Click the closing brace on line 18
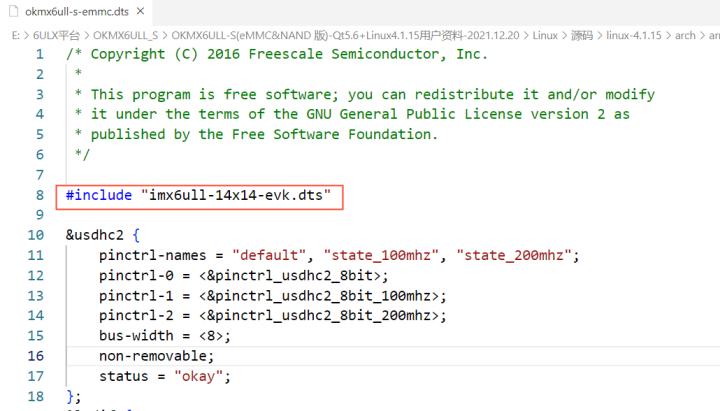This screenshot has width=720, height=411. (70, 396)
